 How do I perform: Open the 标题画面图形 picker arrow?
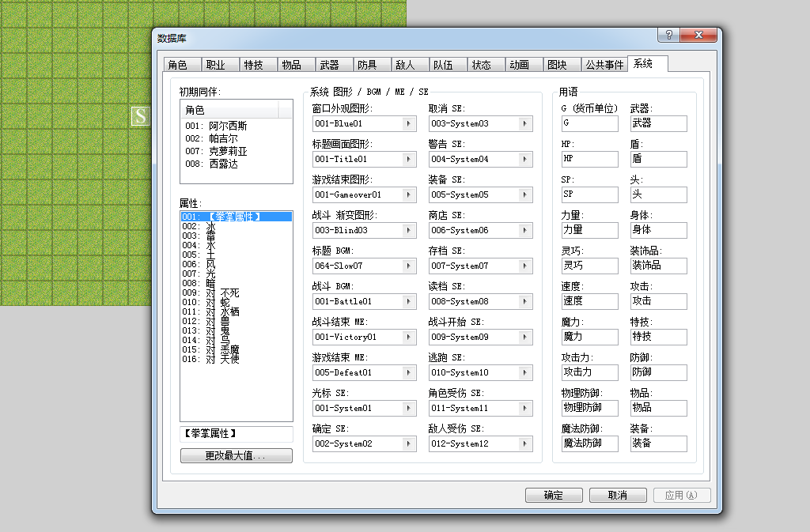click(x=409, y=160)
